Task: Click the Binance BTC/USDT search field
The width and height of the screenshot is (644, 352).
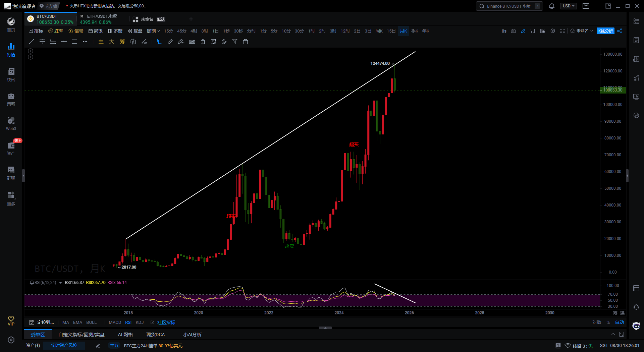Action: [x=508, y=6]
